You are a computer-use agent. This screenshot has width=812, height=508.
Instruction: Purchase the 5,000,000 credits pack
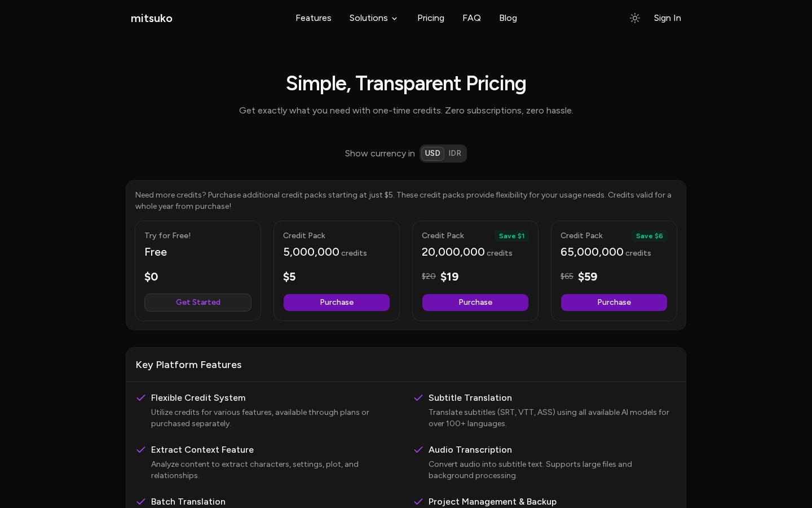pos(337,303)
